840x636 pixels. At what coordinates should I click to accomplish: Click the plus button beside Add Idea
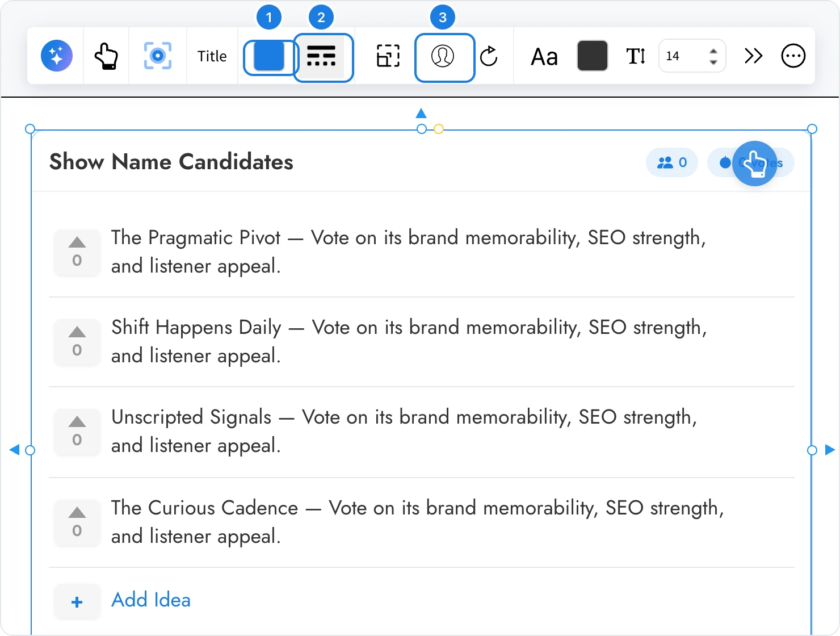click(x=77, y=602)
